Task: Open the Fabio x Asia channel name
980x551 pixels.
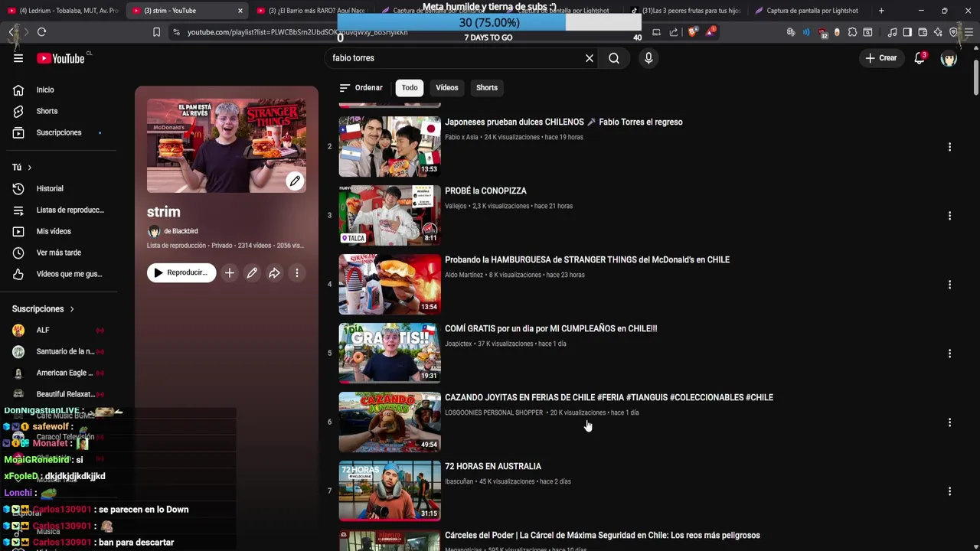Action: pyautogui.click(x=461, y=137)
